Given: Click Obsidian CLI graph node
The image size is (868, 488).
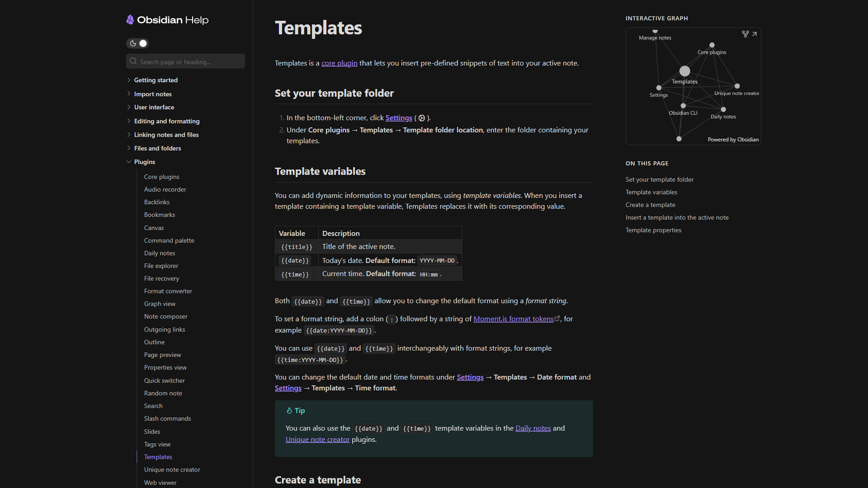Looking at the screenshot, I should click(683, 106).
